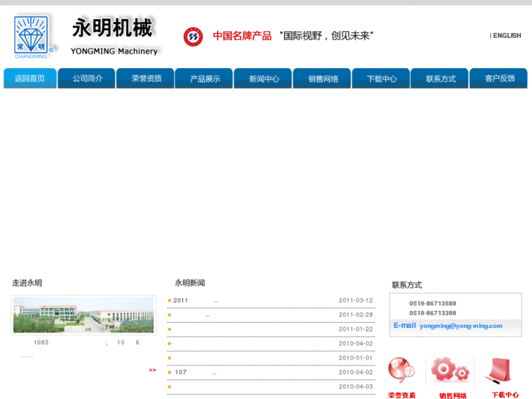Open the 下载中心 navigation tab
Image resolution: width=532 pixels, height=399 pixels.
pos(381,78)
